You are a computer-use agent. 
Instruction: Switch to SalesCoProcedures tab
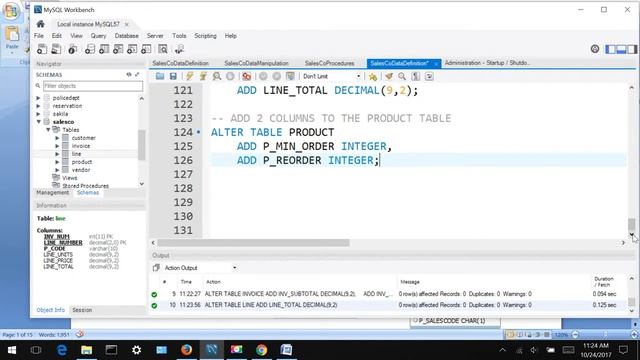[329, 63]
